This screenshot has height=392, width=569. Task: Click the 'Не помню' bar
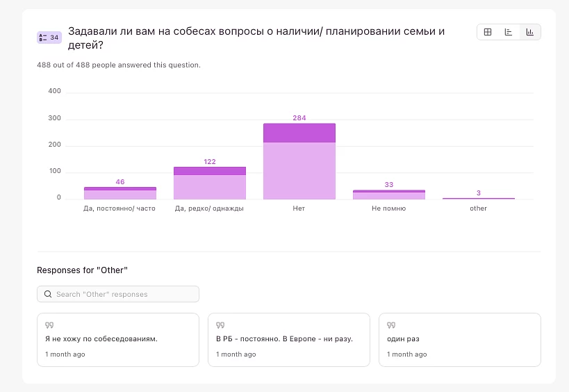click(x=389, y=195)
